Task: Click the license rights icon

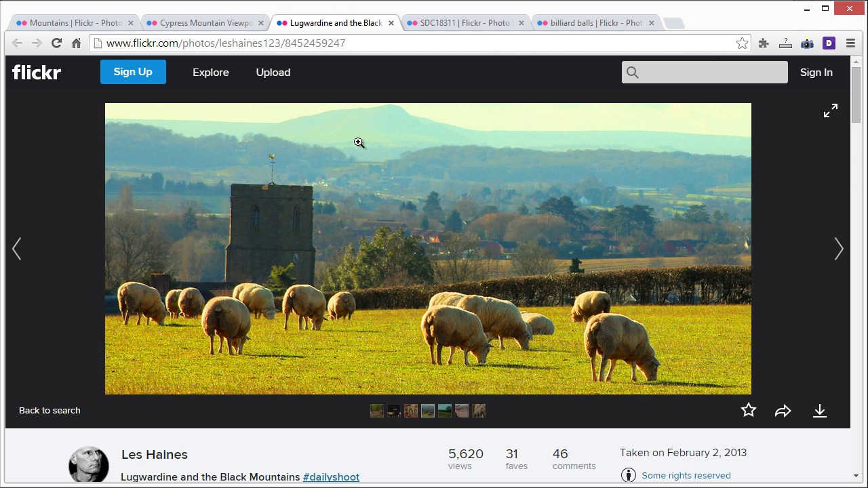Action: point(629,475)
